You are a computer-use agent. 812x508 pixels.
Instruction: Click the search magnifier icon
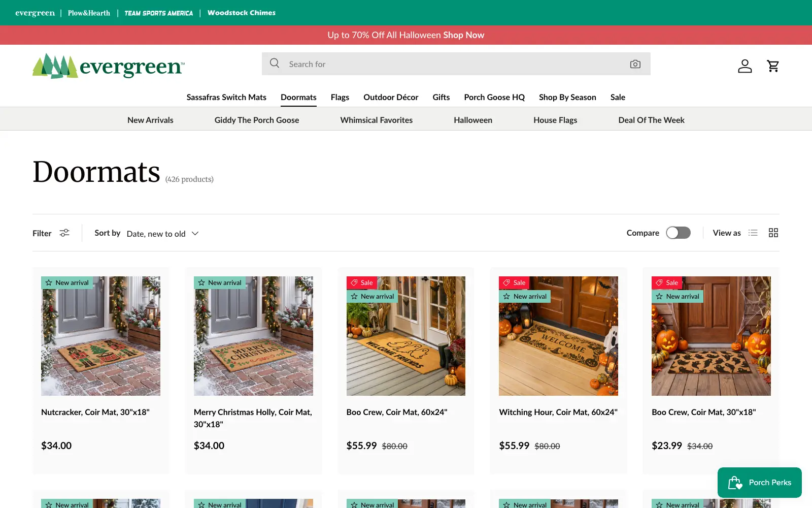[275, 63]
